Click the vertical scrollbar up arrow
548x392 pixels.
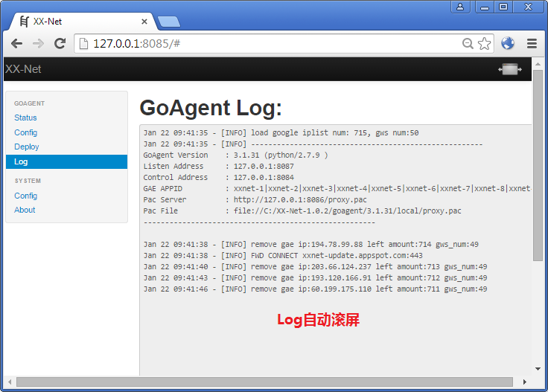pyautogui.click(x=538, y=64)
